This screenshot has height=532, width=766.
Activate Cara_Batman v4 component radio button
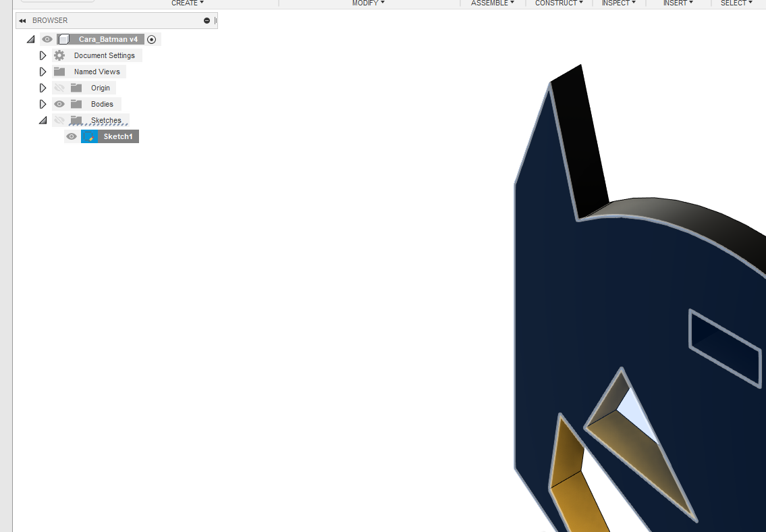tap(151, 40)
